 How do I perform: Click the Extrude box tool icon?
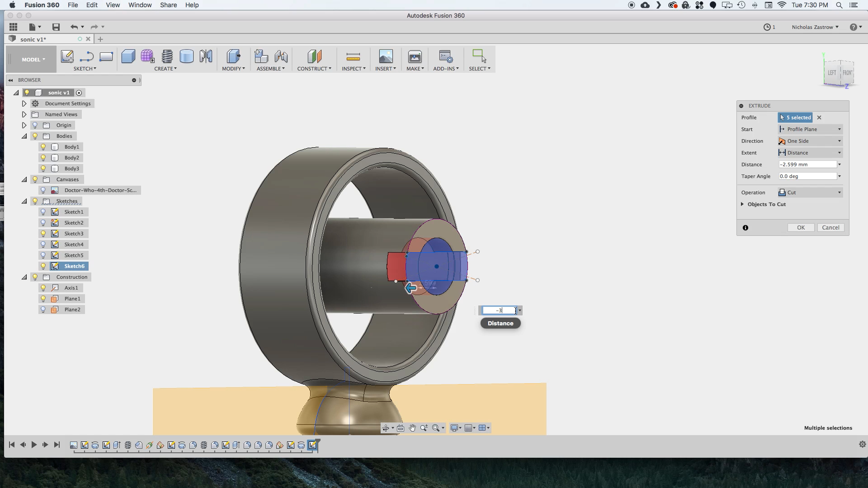point(128,56)
